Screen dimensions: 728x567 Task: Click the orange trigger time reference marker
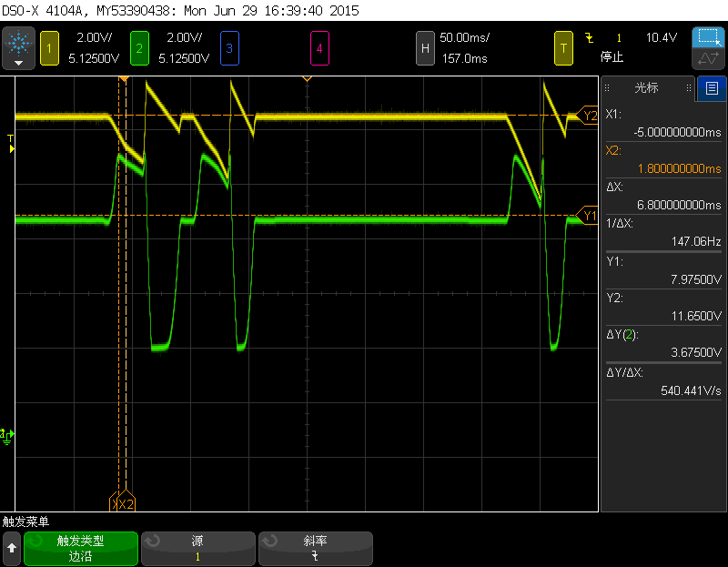(x=124, y=79)
